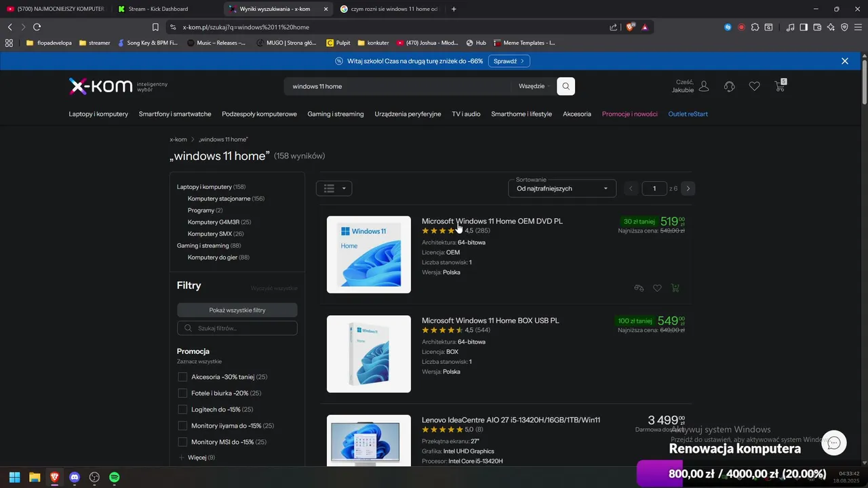Click the share icon in address bar
Viewport: 868px width, 488px height.
point(613,27)
